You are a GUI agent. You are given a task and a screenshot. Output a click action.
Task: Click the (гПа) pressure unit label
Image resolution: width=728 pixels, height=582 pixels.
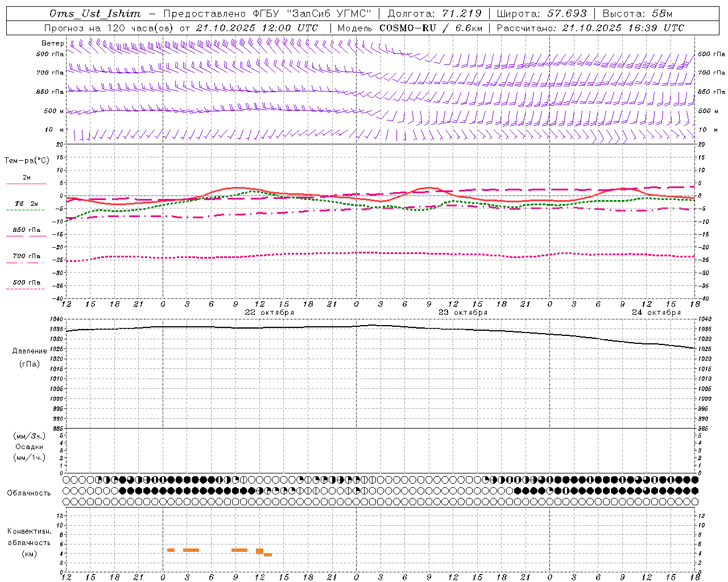30,364
